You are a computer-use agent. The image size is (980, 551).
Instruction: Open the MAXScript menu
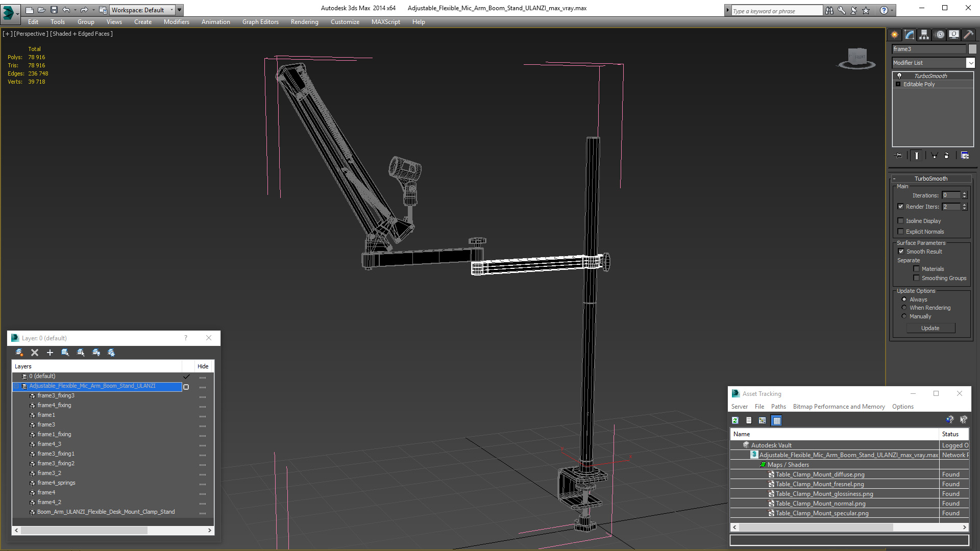tap(386, 22)
